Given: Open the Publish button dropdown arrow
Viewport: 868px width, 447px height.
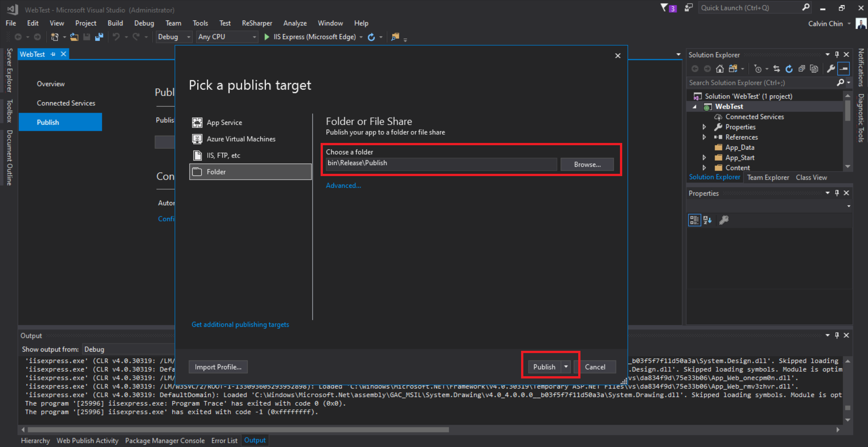Looking at the screenshot, I should pyautogui.click(x=566, y=367).
